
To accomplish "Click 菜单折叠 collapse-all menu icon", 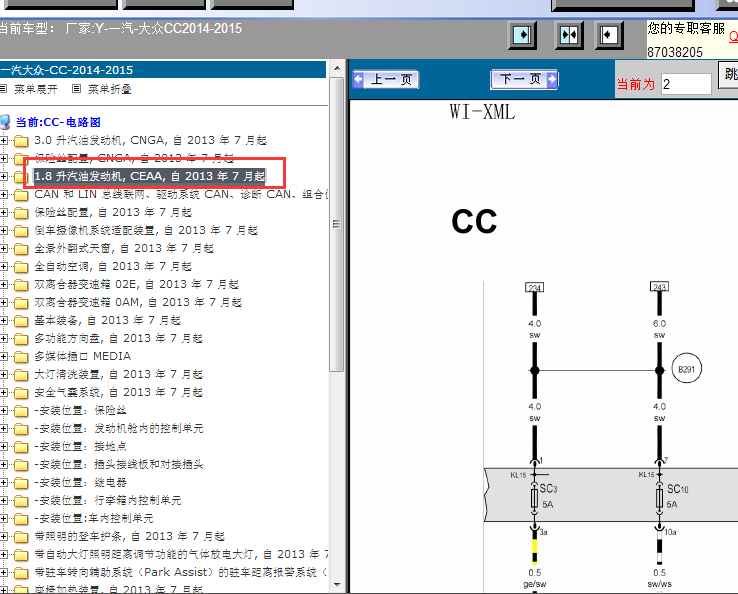I will point(77,88).
